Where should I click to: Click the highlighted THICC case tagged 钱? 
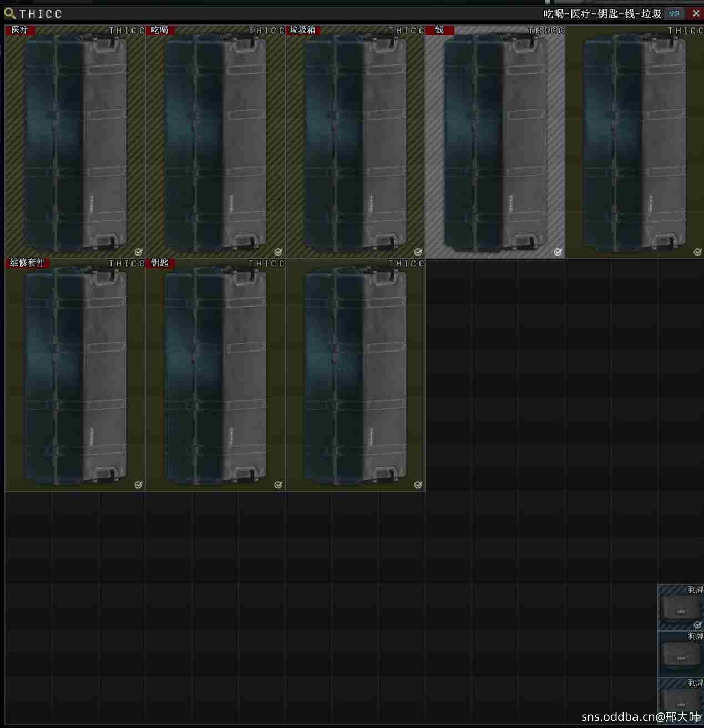pos(495,142)
